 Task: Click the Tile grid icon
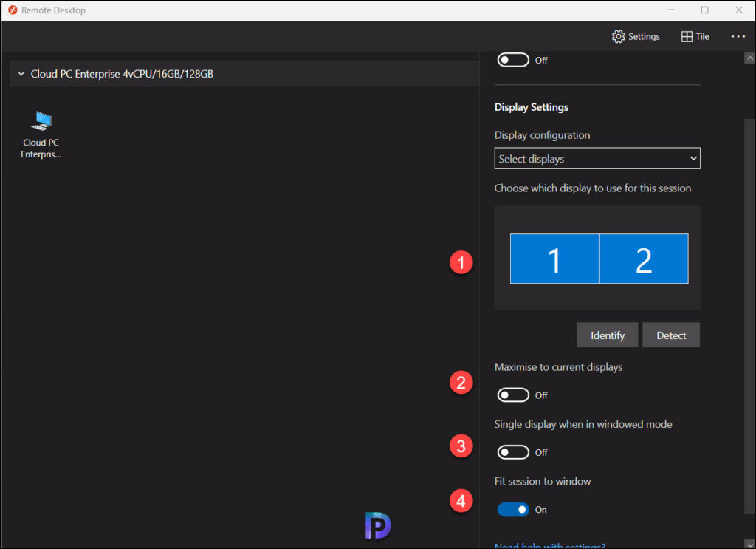pyautogui.click(x=687, y=37)
